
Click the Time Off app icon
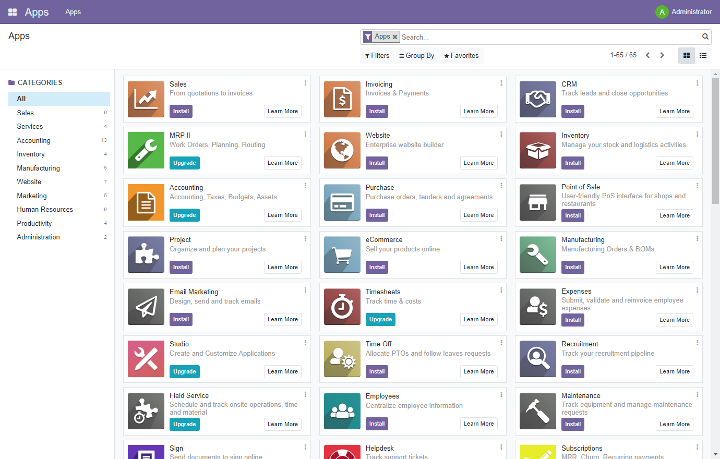[342, 358]
